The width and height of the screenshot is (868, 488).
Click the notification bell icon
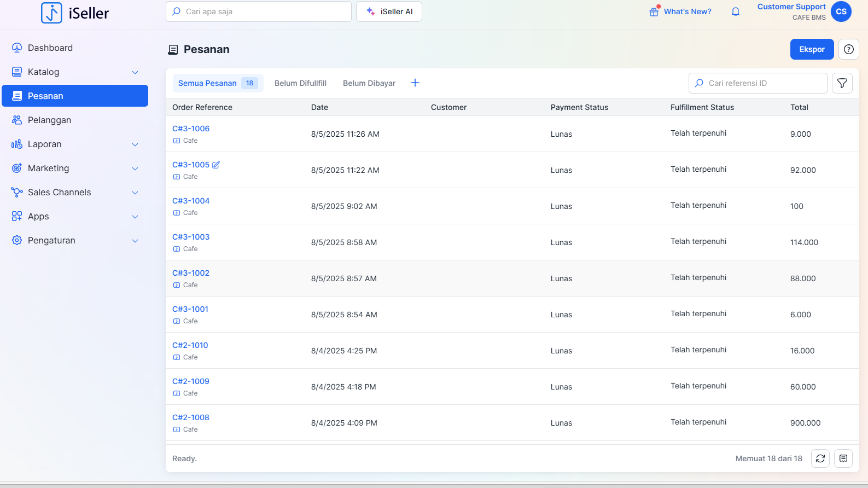coord(736,11)
